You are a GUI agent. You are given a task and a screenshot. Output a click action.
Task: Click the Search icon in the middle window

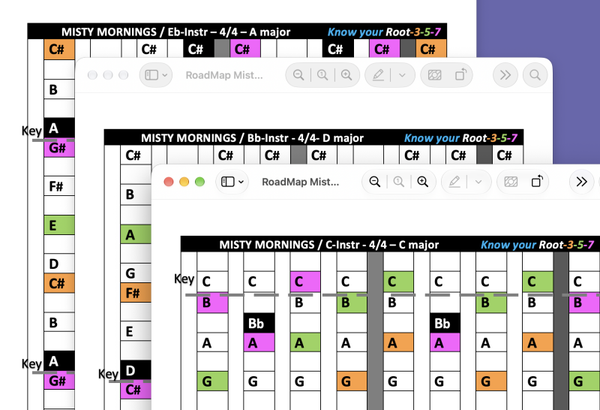[535, 75]
